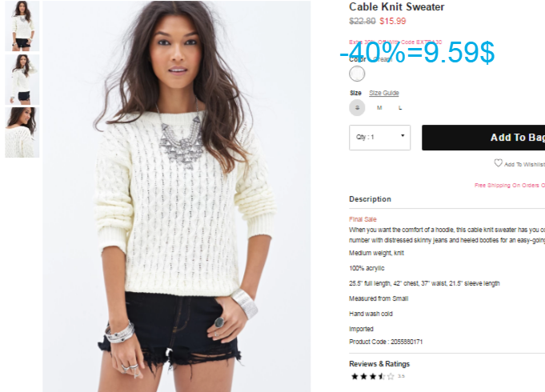Open the Qty dropdown

pyautogui.click(x=379, y=138)
